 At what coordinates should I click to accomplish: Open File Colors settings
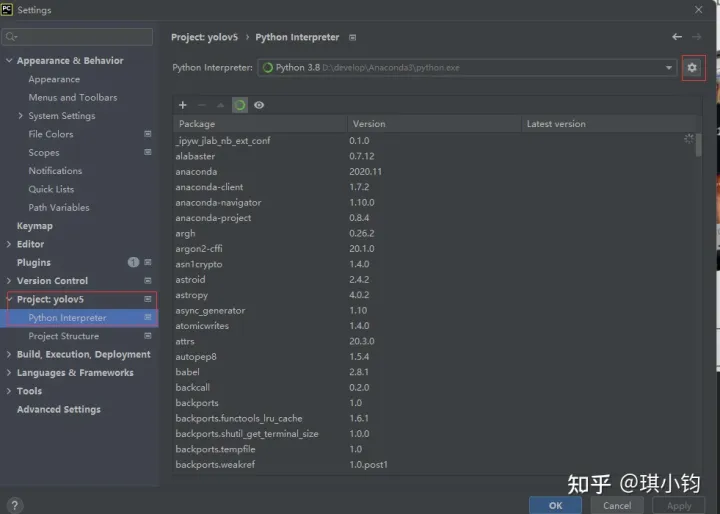coord(51,134)
